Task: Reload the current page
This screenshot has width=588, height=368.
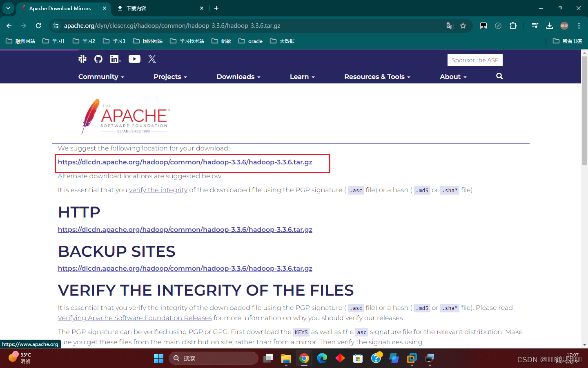Action: (38, 26)
